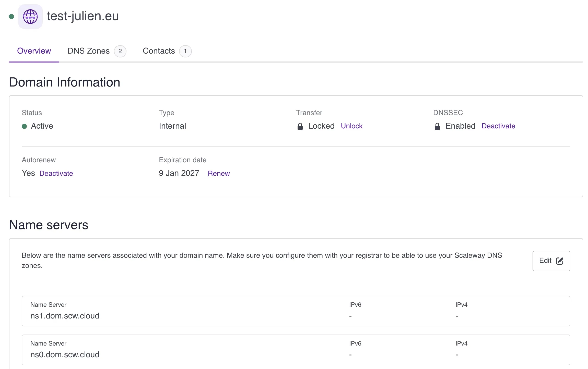Open the Contacts tab
This screenshot has height=369, width=588.
[x=159, y=51]
